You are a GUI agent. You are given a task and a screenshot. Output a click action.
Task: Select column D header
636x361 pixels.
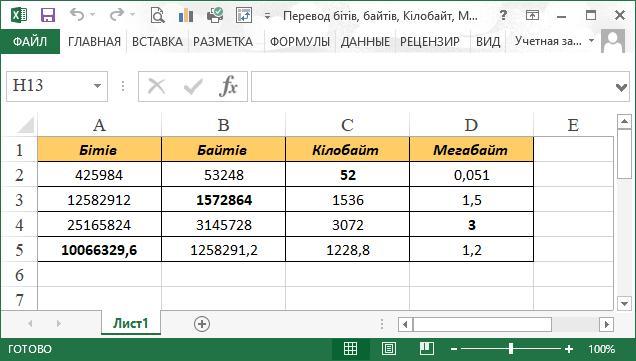tap(471, 125)
